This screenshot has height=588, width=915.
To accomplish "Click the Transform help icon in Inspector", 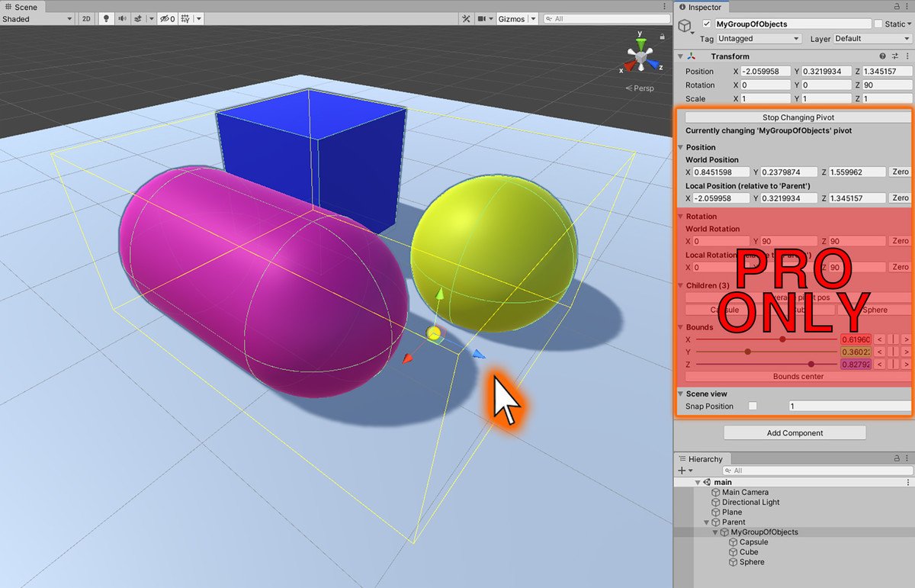I will coord(882,56).
